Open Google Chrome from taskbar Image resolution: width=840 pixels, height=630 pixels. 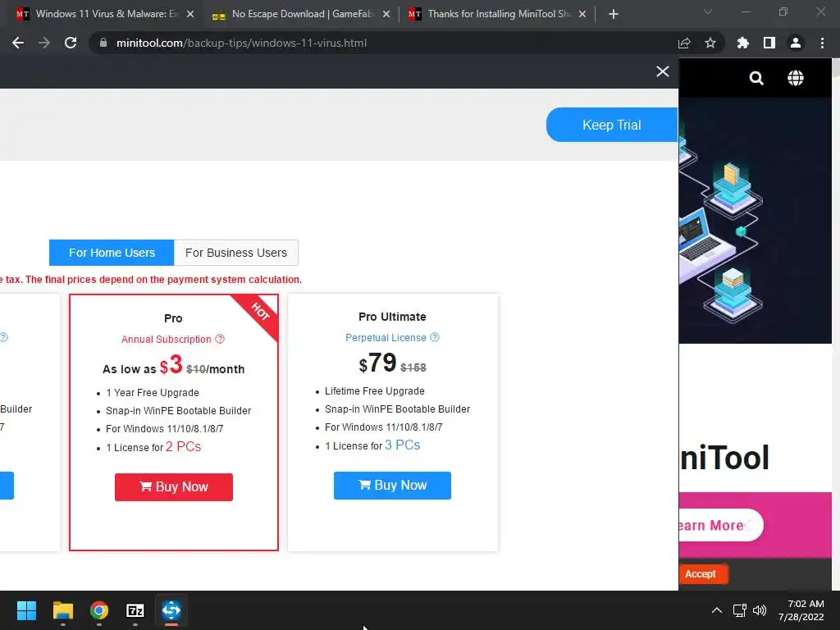99,610
